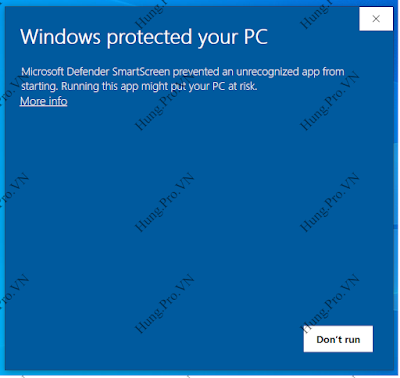Image resolution: width=400 pixels, height=378 pixels.
Task: Select the Don't run button
Action: pos(338,339)
